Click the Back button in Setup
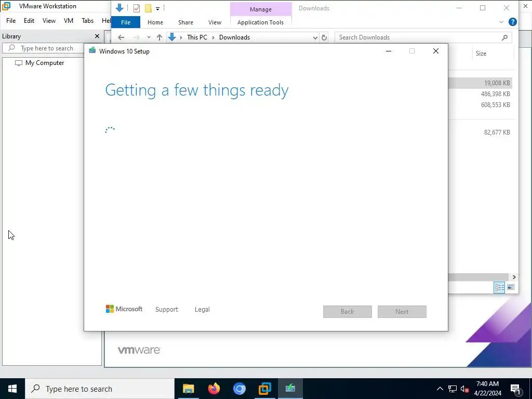Viewport: 532px width, 399px height. (x=348, y=312)
